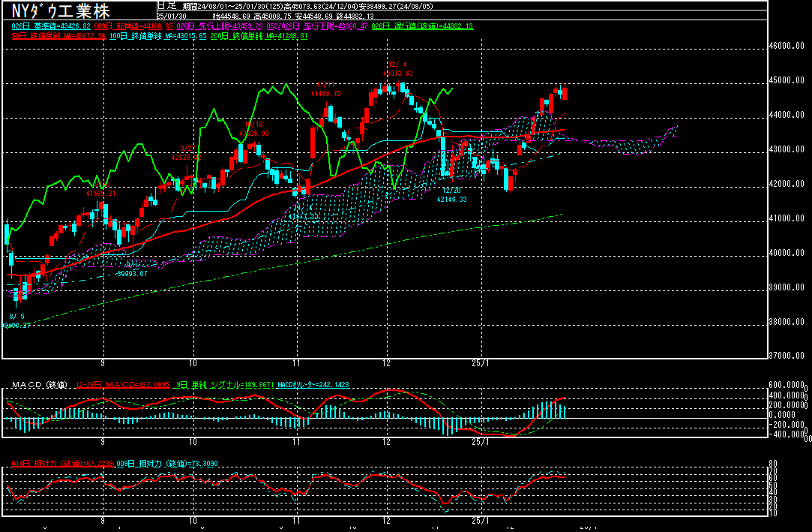Click the 40000.00 price axis label
The image size is (812, 532).
pos(787,253)
